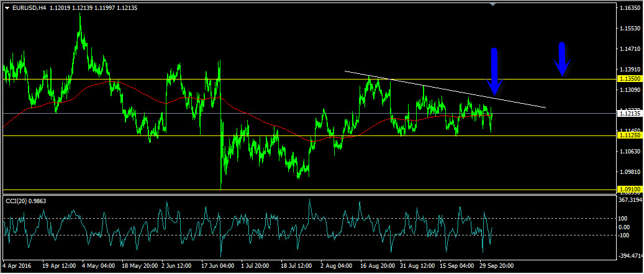Click the yellow 1.11250 price label

pyautogui.click(x=629, y=135)
